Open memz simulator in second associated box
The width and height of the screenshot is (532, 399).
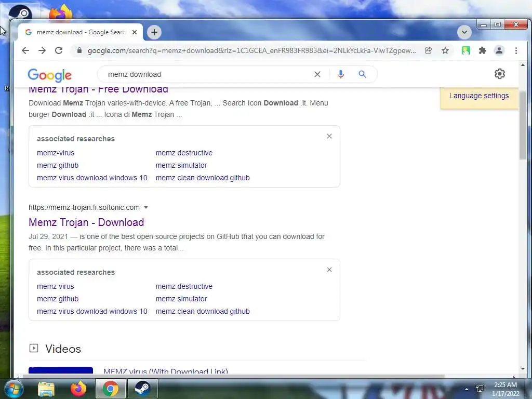coord(181,299)
